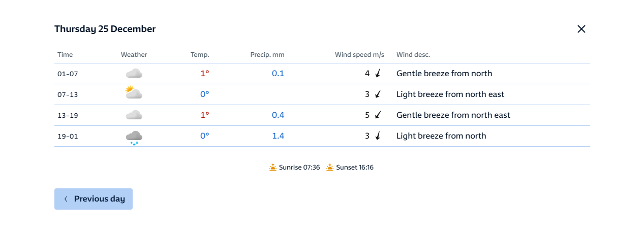Click the Thursday 25 December heading

105,29
